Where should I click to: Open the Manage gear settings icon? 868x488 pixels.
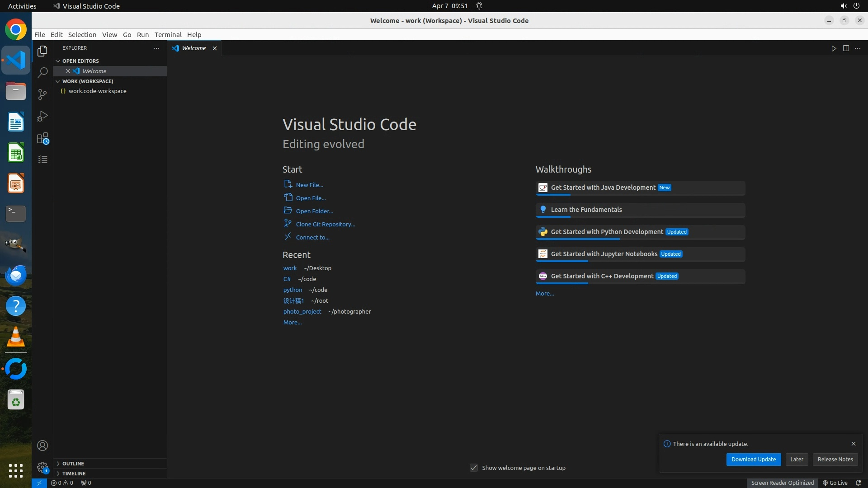click(42, 467)
